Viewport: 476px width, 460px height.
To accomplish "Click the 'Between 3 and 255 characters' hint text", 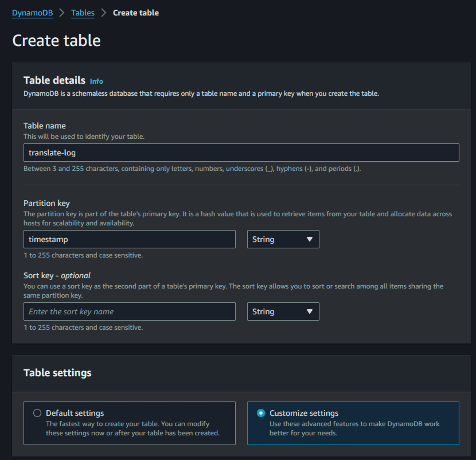I will 192,168.
